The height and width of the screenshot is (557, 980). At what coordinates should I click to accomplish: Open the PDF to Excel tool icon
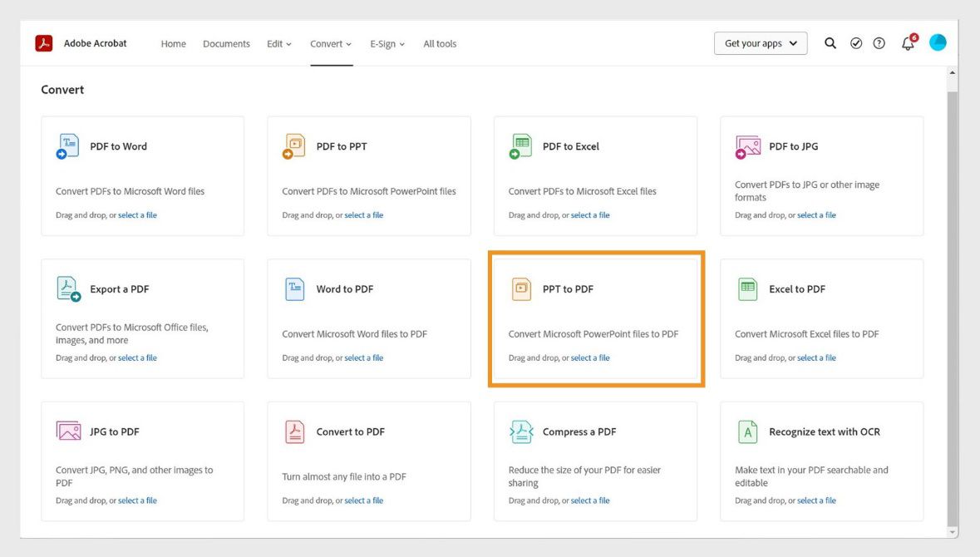coord(520,145)
